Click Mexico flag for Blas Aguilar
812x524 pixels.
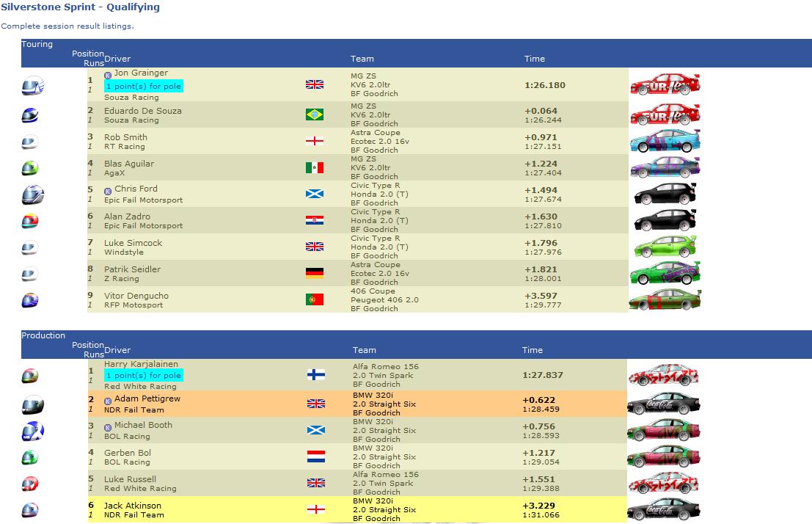pyautogui.click(x=315, y=167)
